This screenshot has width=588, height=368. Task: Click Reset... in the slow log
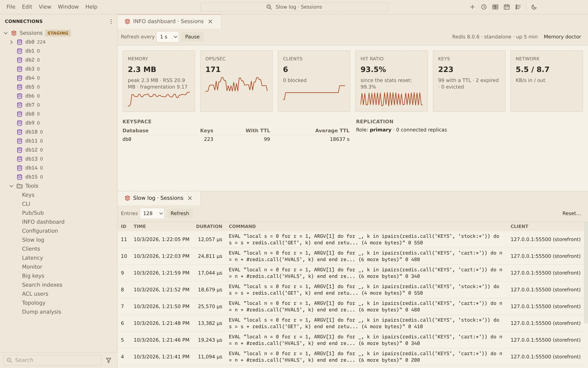[x=571, y=213]
